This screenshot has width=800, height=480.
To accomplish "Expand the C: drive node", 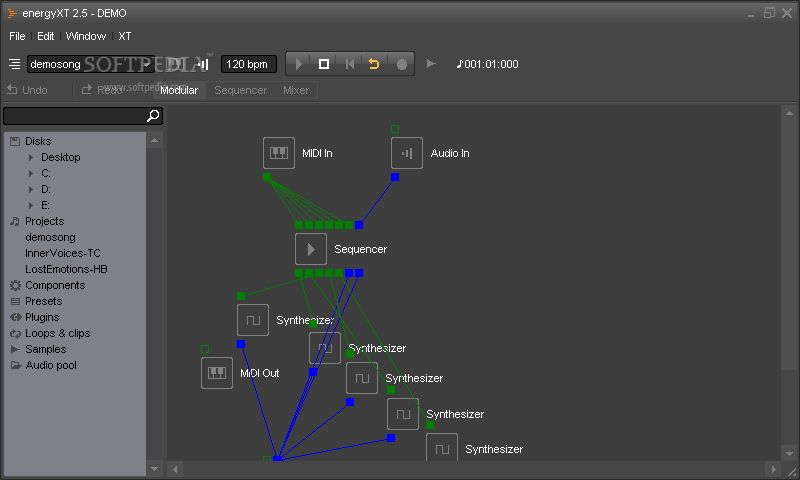I will coord(31,173).
